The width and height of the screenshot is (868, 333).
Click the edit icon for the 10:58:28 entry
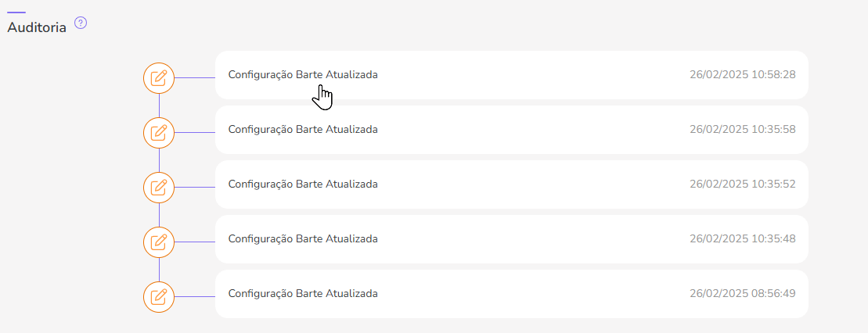click(x=159, y=77)
